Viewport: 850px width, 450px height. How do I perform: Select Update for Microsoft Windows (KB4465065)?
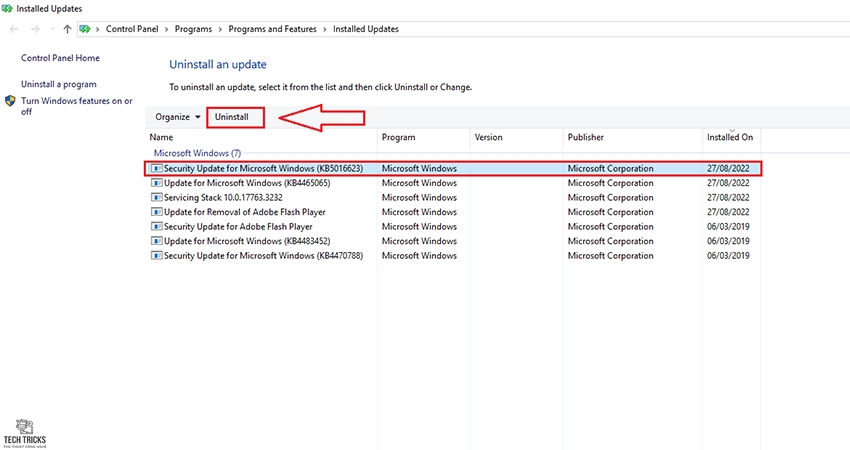coord(247,183)
